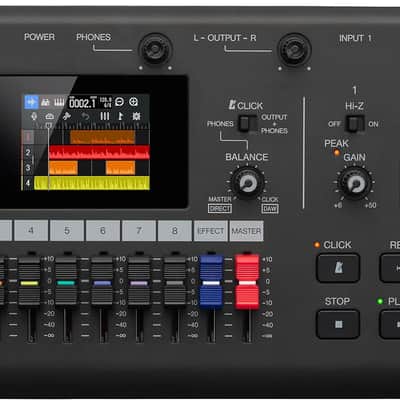The width and height of the screenshot is (400, 400).
Task: Click the blue EFFECT fader
Action: [x=211, y=281]
